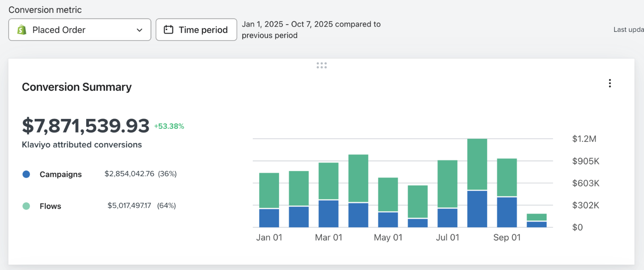The image size is (644, 270).
Task: Click the calendar icon on Time period
Action: pyautogui.click(x=169, y=30)
